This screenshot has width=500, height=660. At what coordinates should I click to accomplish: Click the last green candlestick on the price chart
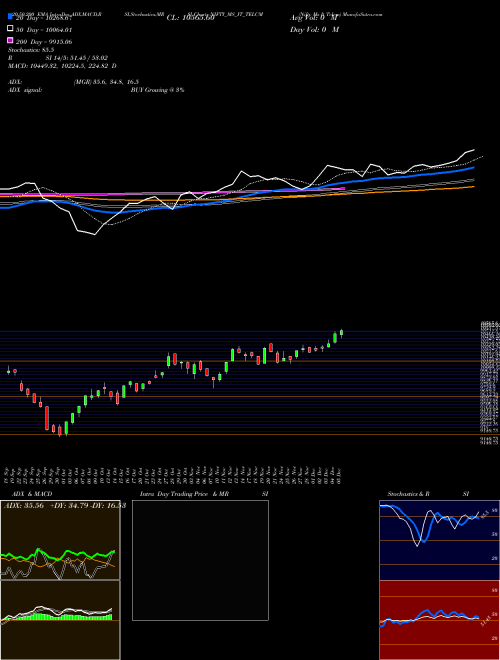(341, 333)
